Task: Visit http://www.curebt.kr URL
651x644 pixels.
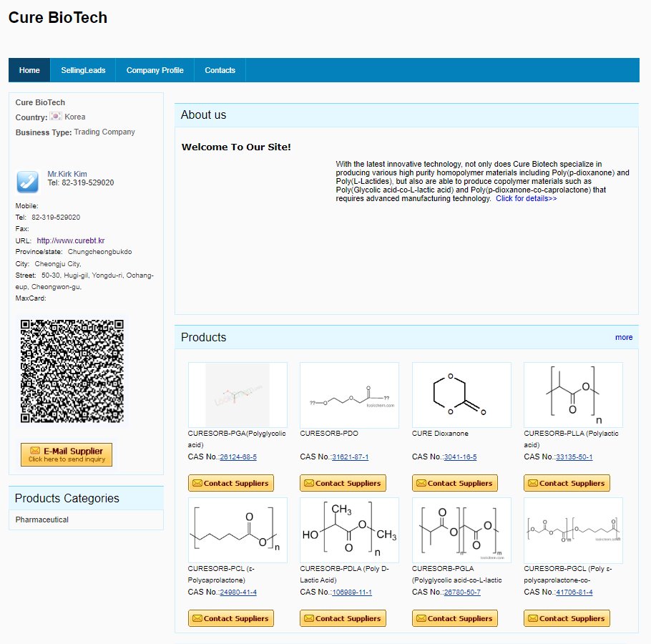Action: 71,240
